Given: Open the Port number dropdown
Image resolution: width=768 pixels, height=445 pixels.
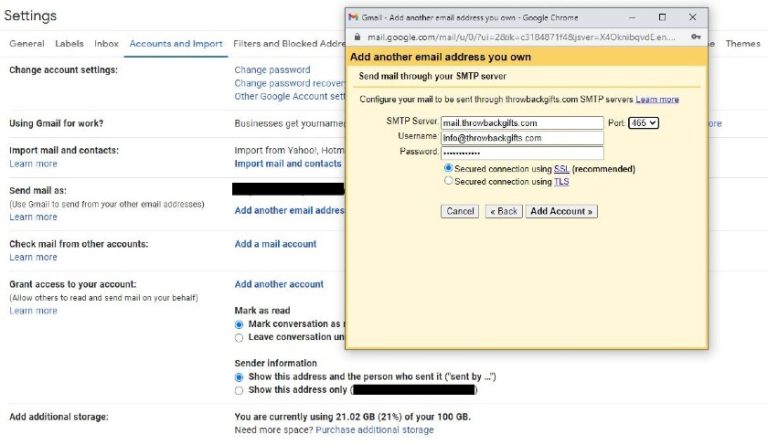Looking at the screenshot, I should [x=643, y=123].
